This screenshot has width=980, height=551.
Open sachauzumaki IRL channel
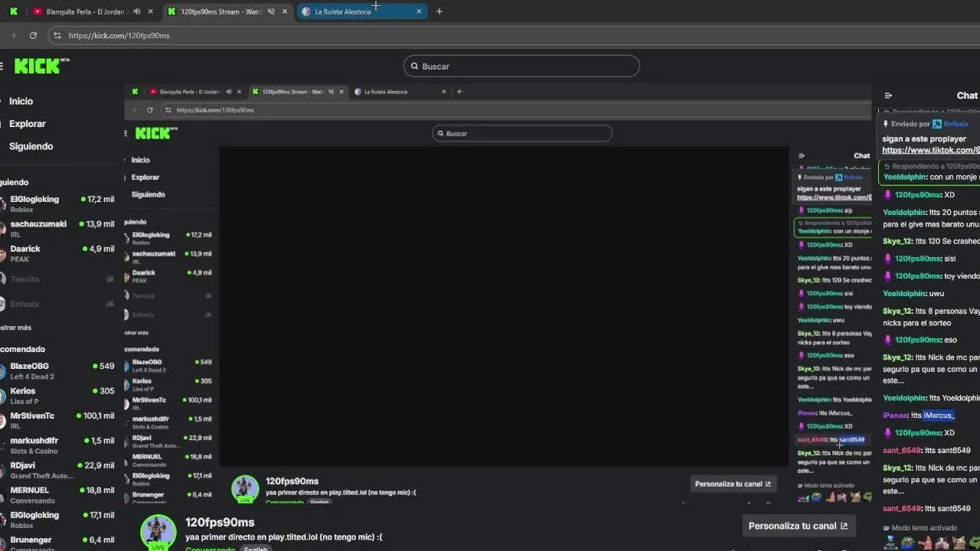click(x=58, y=228)
